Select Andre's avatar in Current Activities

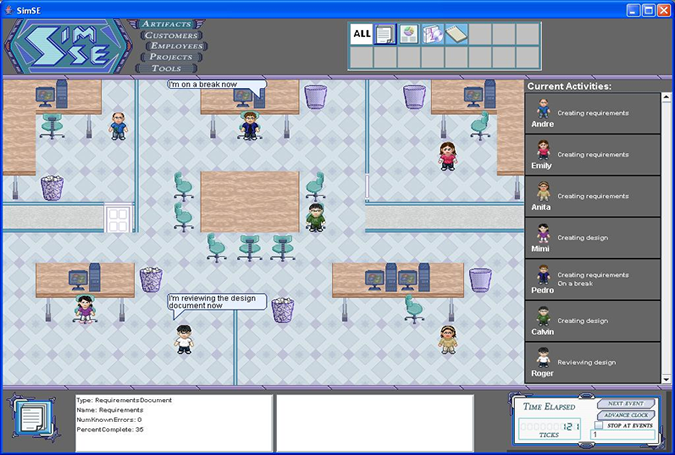(542, 108)
